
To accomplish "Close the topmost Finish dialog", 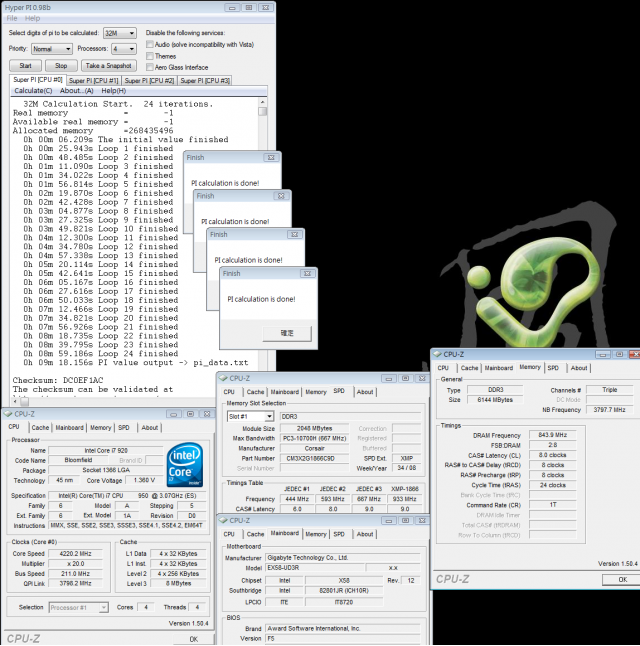I will tap(271, 157).
